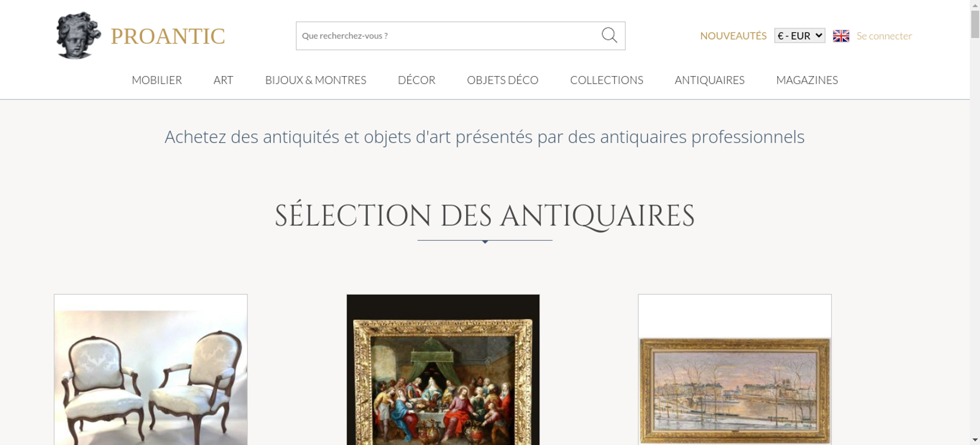Image resolution: width=980 pixels, height=445 pixels.
Task: Focus the 'Que recherchez-vous ?' search field
Action: point(448,36)
